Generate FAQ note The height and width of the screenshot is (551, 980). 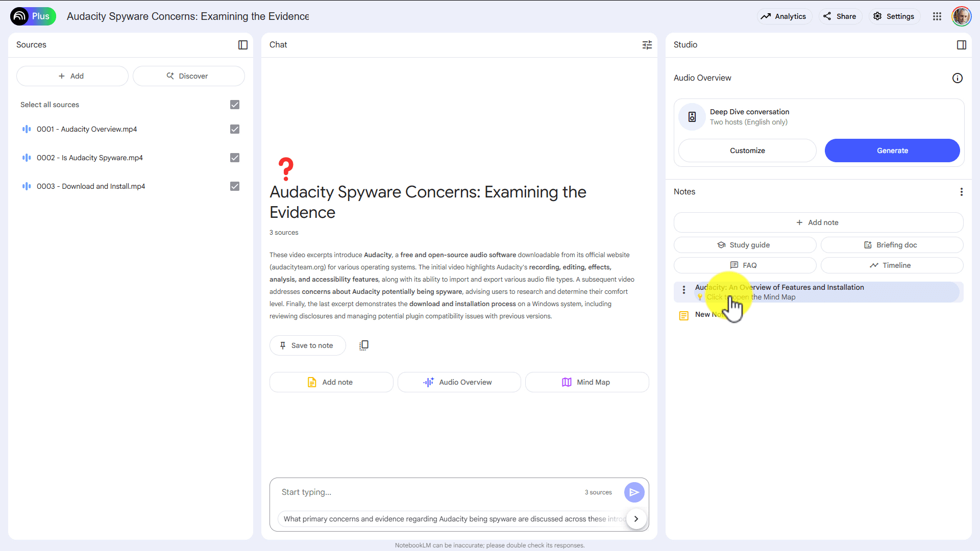(745, 265)
